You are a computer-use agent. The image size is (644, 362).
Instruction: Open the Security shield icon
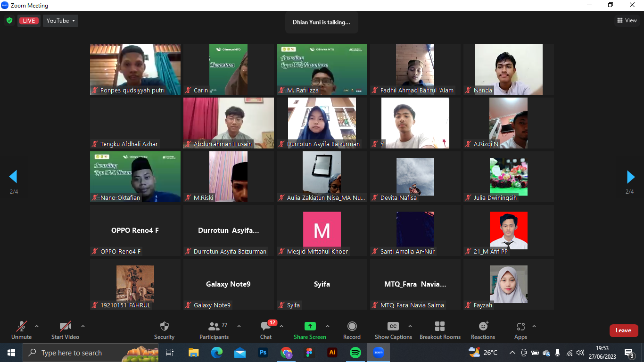164,327
